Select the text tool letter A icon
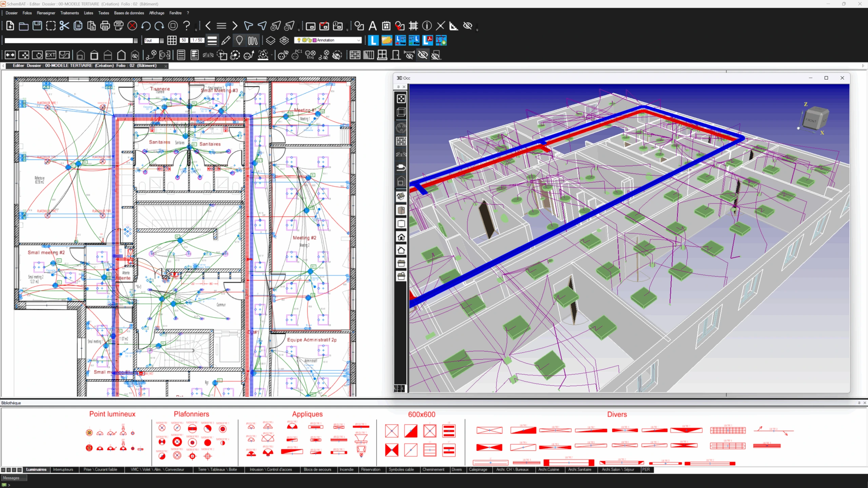This screenshot has width=868, height=488. (x=373, y=26)
